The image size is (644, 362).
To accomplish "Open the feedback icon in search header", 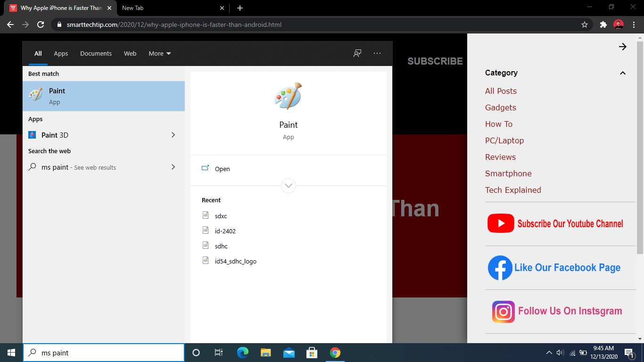I will click(x=357, y=53).
